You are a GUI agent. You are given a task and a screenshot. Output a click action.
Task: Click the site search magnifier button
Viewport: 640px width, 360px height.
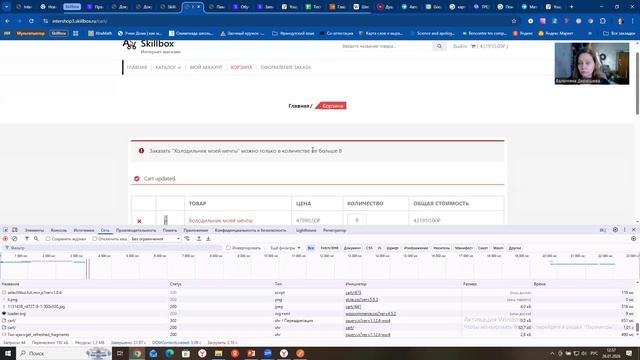439,47
